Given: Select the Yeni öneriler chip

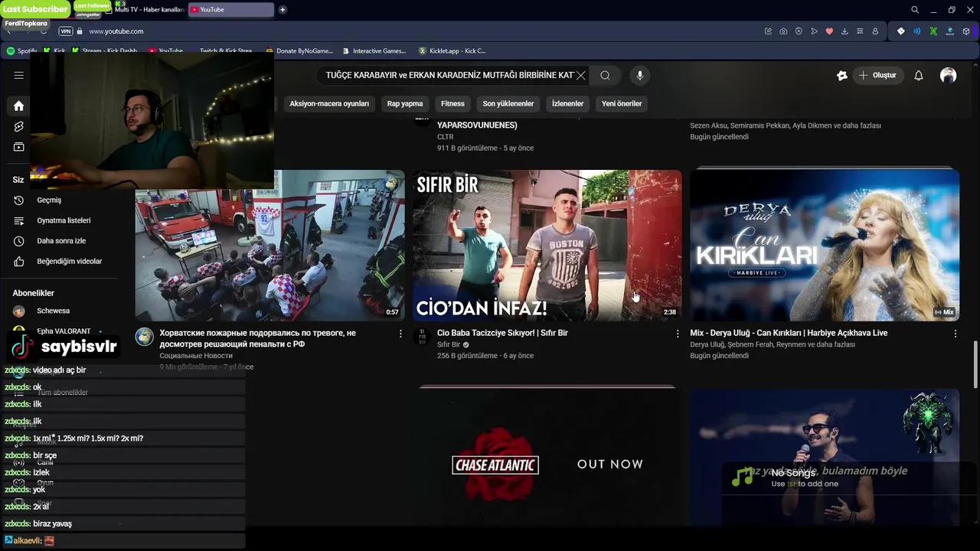Looking at the screenshot, I should click(x=622, y=103).
